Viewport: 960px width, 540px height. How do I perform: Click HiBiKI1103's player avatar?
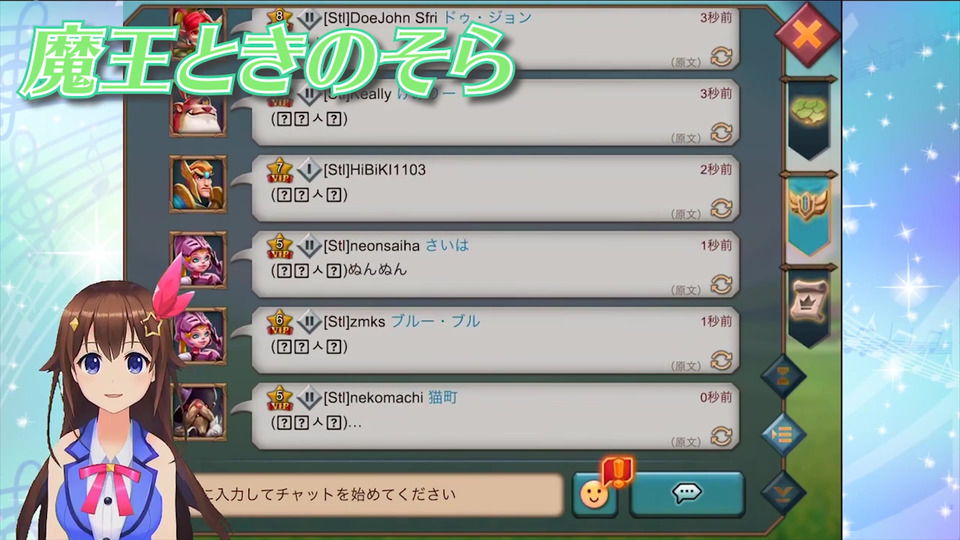tap(198, 184)
